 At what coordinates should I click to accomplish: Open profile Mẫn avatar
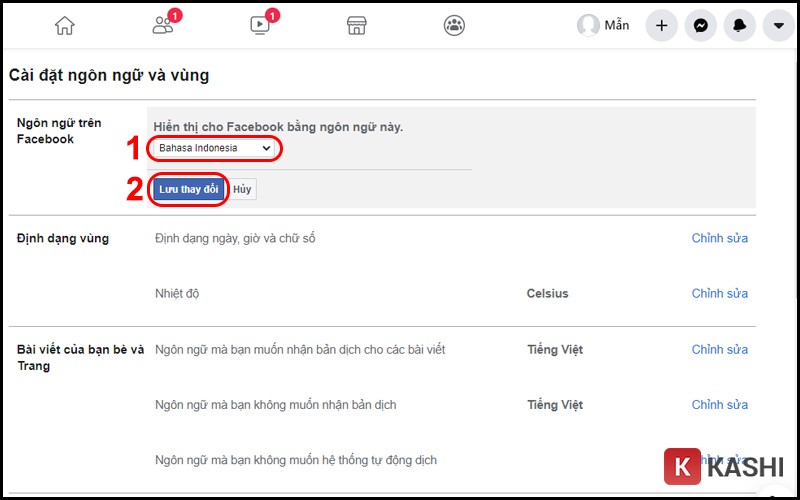(x=588, y=25)
